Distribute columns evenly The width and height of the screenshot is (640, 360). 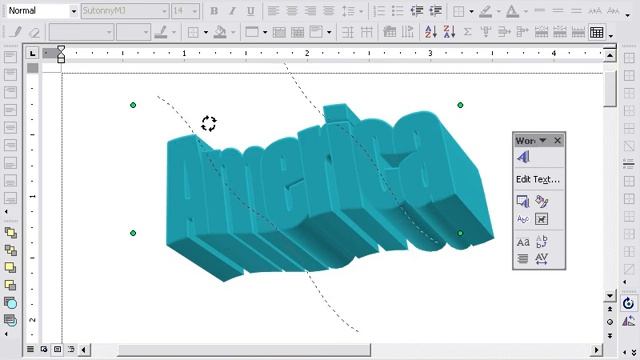367,32
